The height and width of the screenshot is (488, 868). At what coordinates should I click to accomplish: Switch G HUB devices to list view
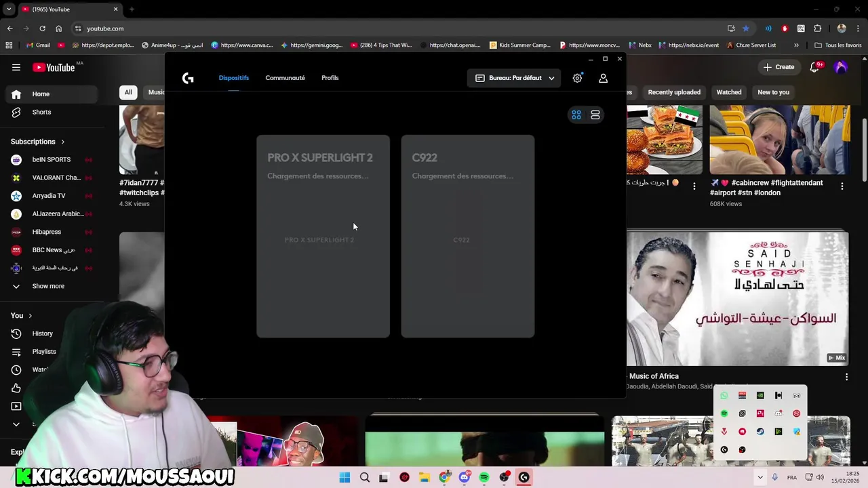[595, 115]
